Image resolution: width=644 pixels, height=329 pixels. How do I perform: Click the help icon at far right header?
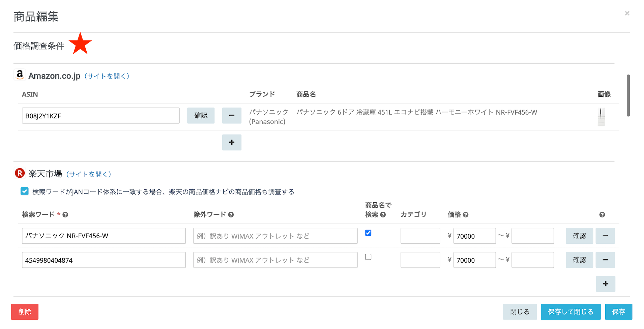(x=602, y=215)
